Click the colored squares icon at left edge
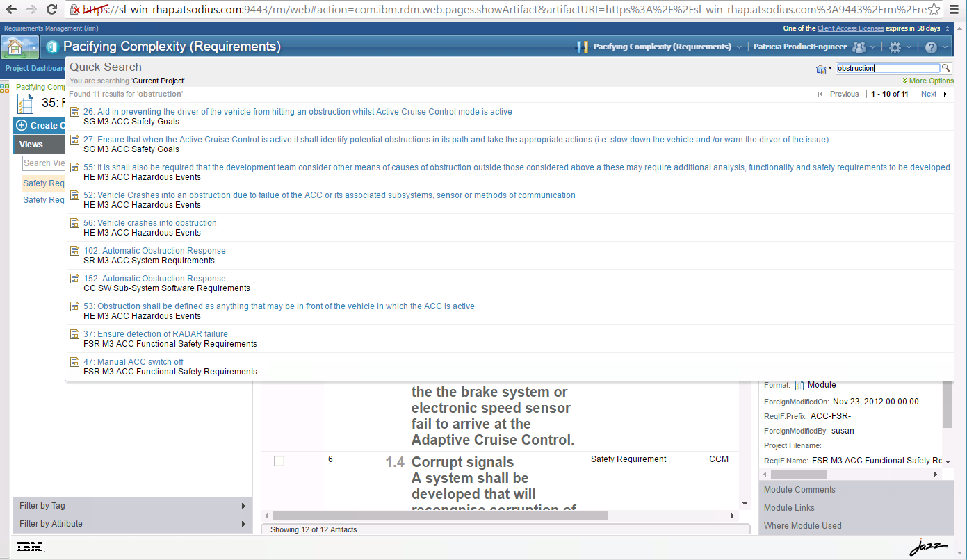Viewport: 967px width, 560px height. point(4,88)
